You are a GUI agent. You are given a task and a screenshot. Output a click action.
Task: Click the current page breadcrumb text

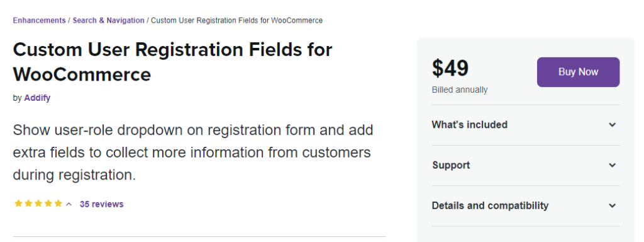(236, 20)
